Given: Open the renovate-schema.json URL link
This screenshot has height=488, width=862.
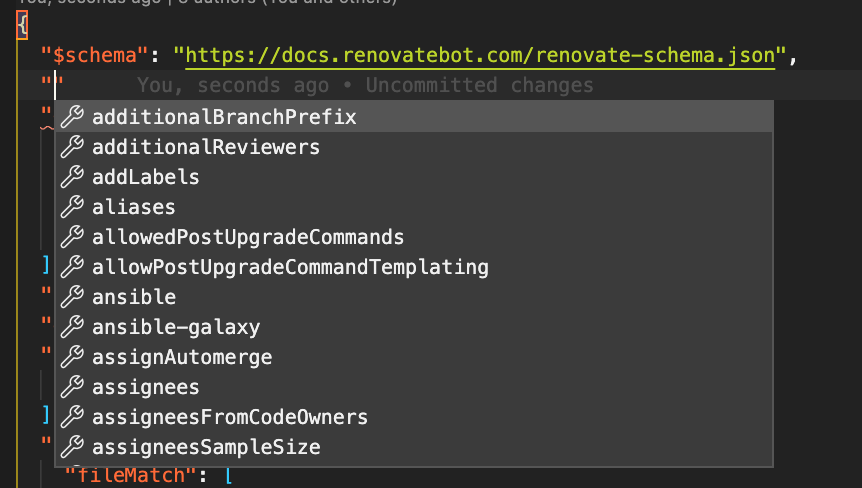Looking at the screenshot, I should (x=480, y=56).
